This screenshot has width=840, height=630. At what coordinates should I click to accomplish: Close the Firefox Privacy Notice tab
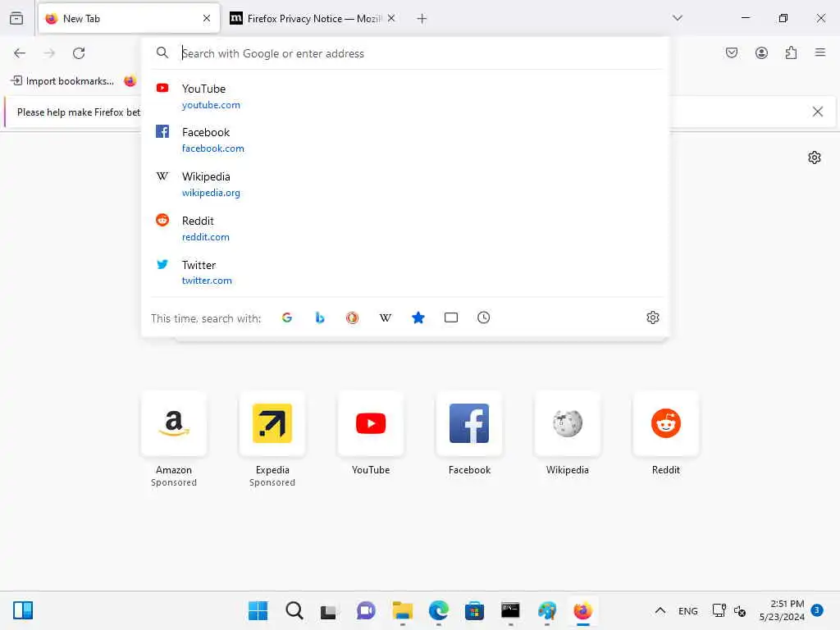pos(391,18)
